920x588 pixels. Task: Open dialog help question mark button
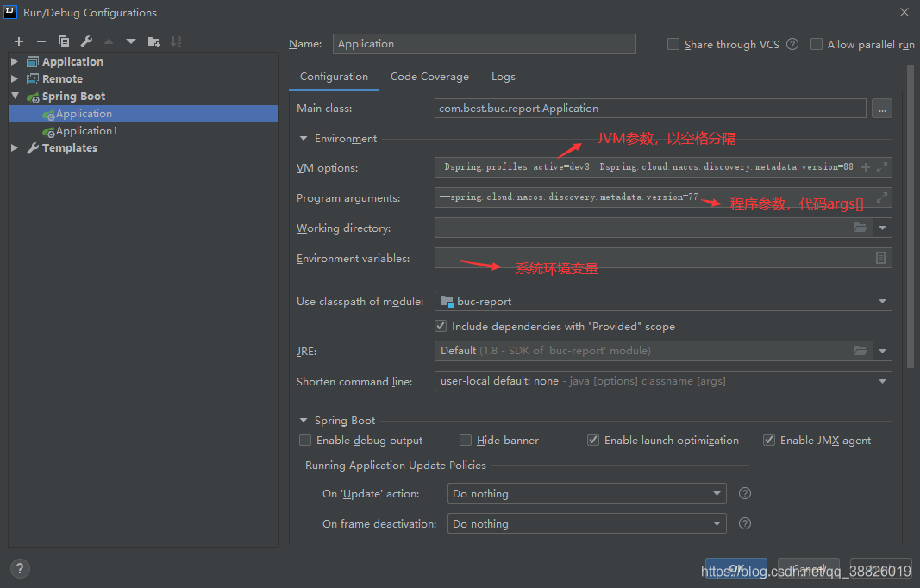tap(20, 569)
